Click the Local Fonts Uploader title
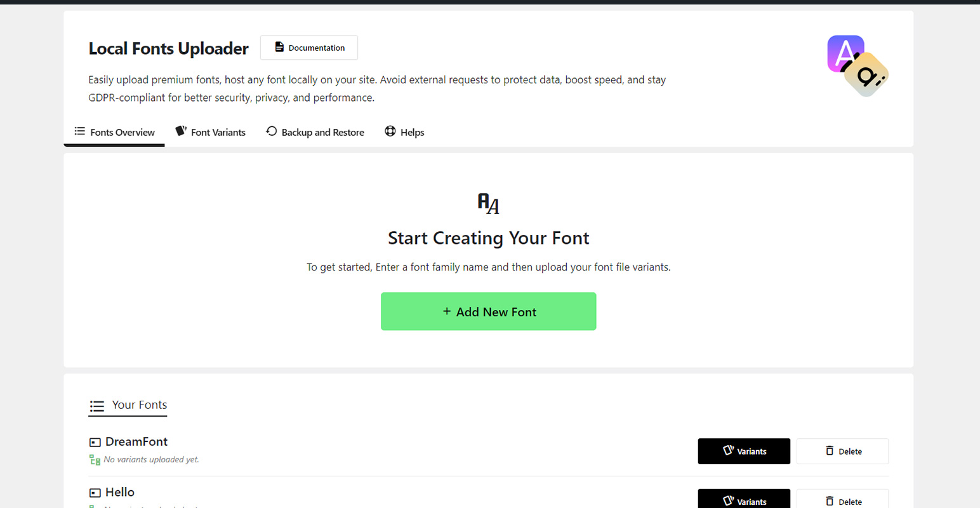The width and height of the screenshot is (980, 508). click(168, 48)
